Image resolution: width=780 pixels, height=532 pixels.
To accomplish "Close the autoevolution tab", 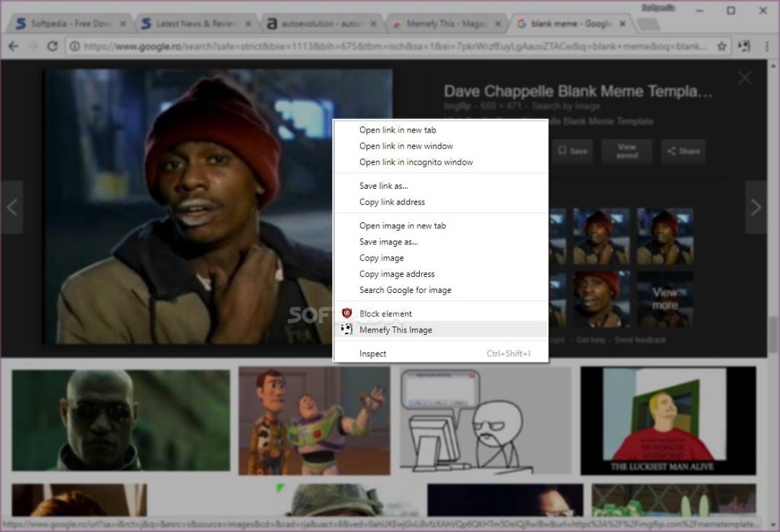I will [x=373, y=24].
